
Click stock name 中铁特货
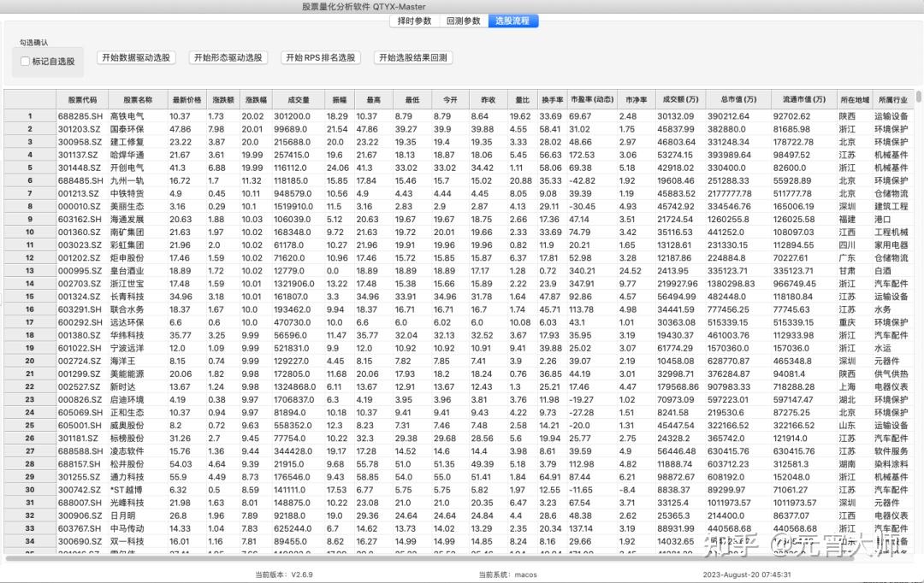point(127,194)
